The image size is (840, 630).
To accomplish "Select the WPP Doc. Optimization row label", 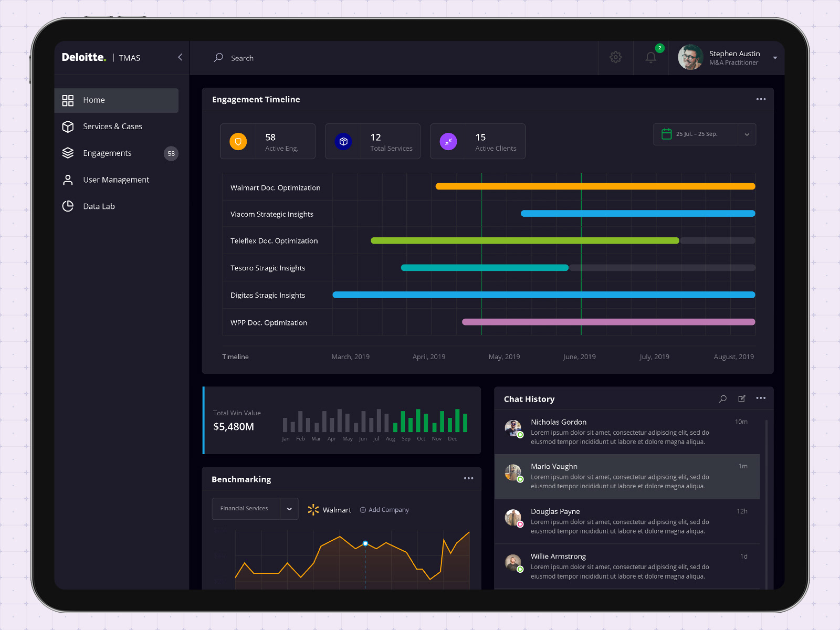I will (269, 323).
